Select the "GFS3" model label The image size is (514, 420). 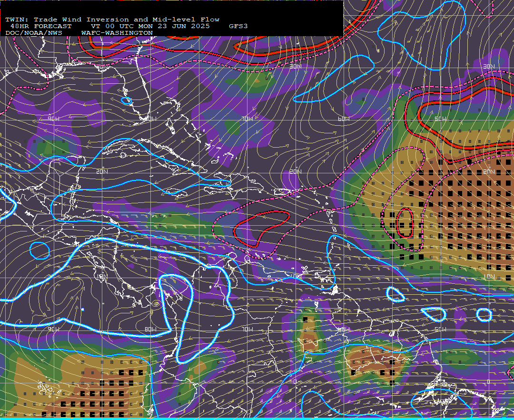[238, 26]
